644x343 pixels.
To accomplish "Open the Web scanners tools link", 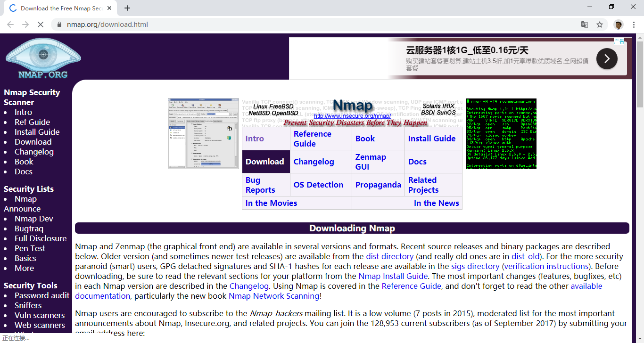I will pos(40,325).
